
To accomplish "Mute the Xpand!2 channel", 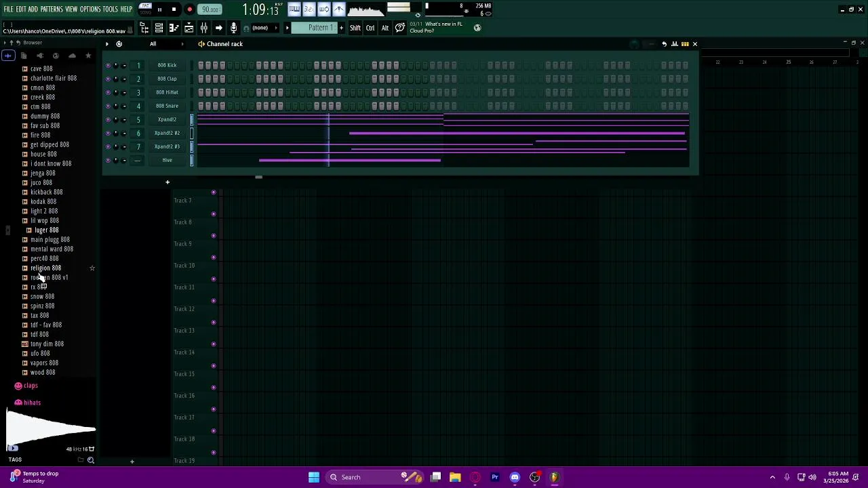I will click(x=108, y=119).
